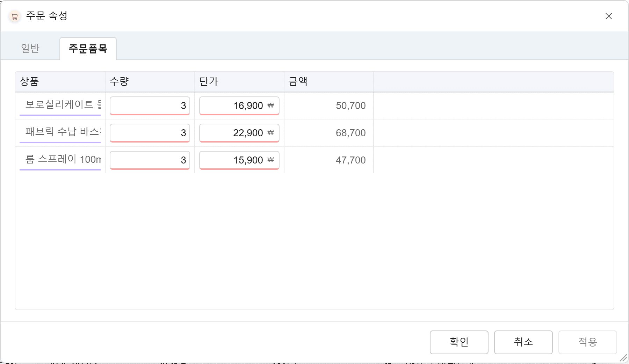Image resolution: width=629 pixels, height=364 pixels.
Task: Click the 금액 column header
Action: coord(329,82)
